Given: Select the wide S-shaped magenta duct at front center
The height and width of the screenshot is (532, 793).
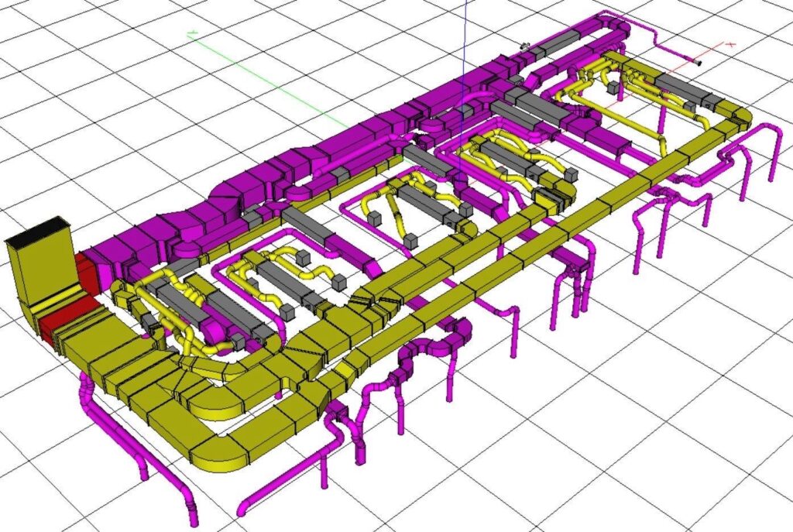Looking at the screenshot, I should pos(434,348).
